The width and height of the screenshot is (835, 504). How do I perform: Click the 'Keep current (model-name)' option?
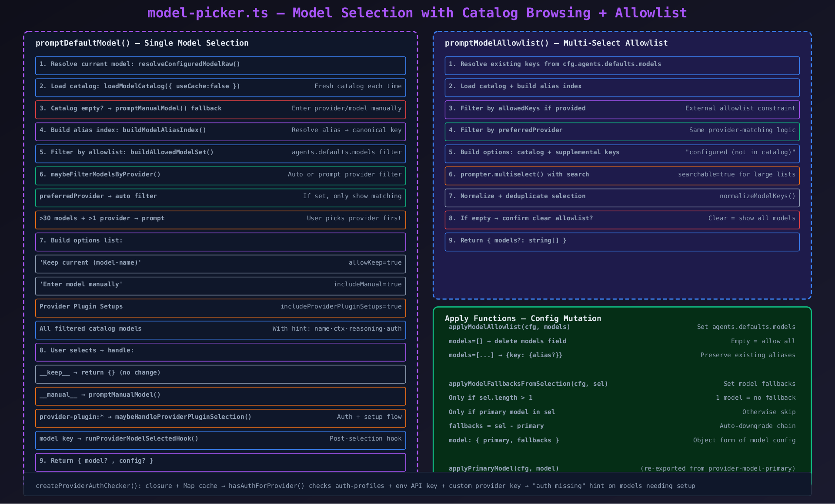(220, 264)
